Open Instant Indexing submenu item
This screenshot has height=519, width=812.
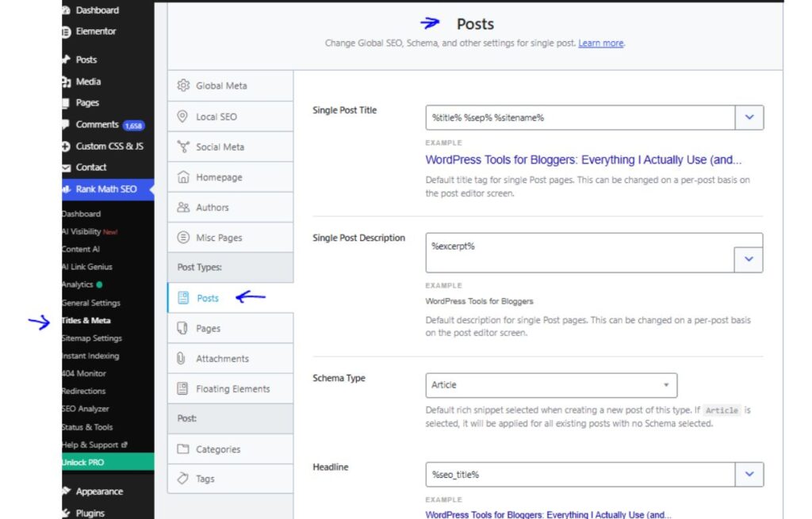point(90,356)
